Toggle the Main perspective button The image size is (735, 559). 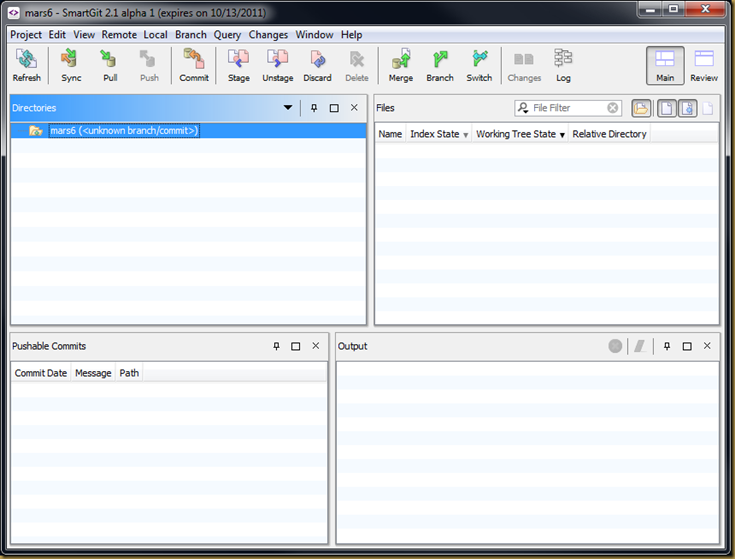click(x=665, y=65)
